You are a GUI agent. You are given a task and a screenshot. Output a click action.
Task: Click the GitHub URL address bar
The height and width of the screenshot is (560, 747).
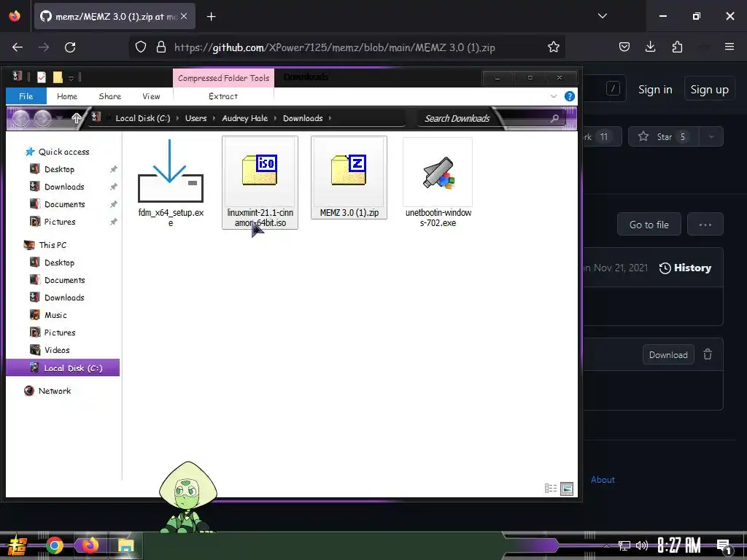click(334, 47)
